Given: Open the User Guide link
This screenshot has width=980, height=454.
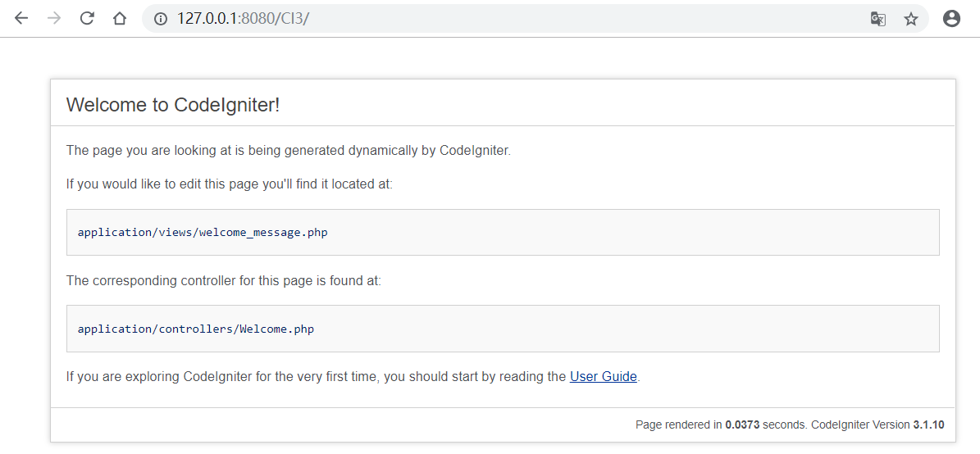Looking at the screenshot, I should click(603, 377).
